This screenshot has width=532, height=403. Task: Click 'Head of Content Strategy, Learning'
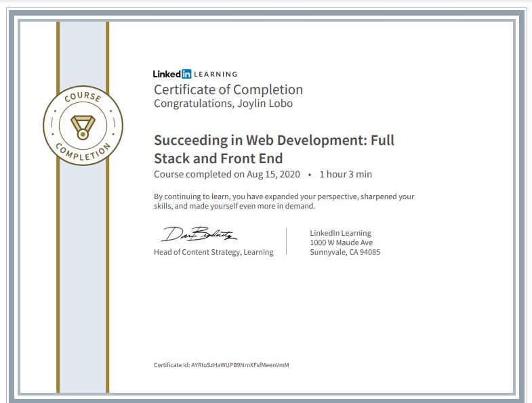213,252
